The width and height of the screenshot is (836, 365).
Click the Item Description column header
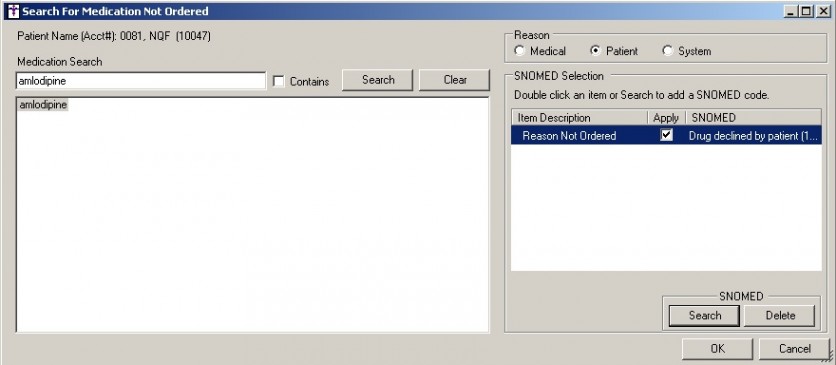pyautogui.click(x=580, y=118)
